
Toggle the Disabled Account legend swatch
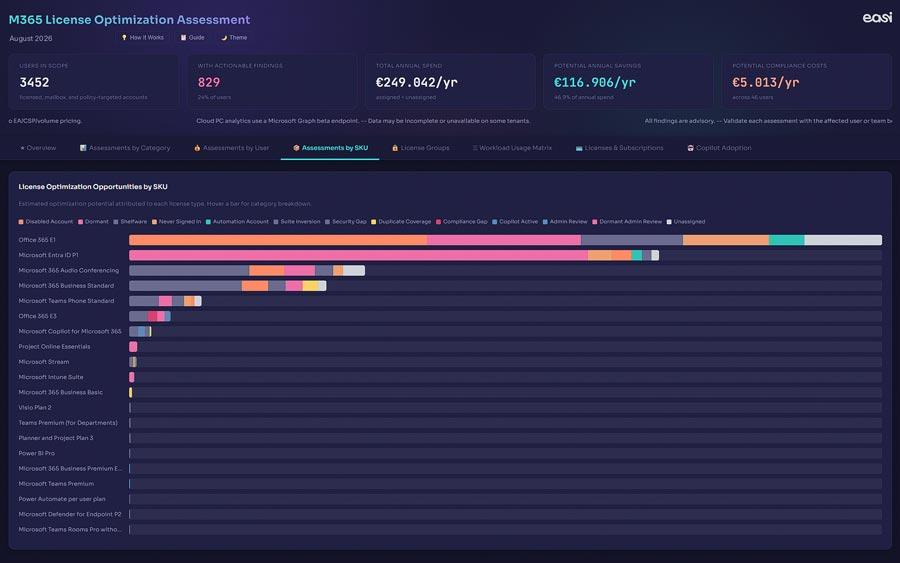(21, 222)
